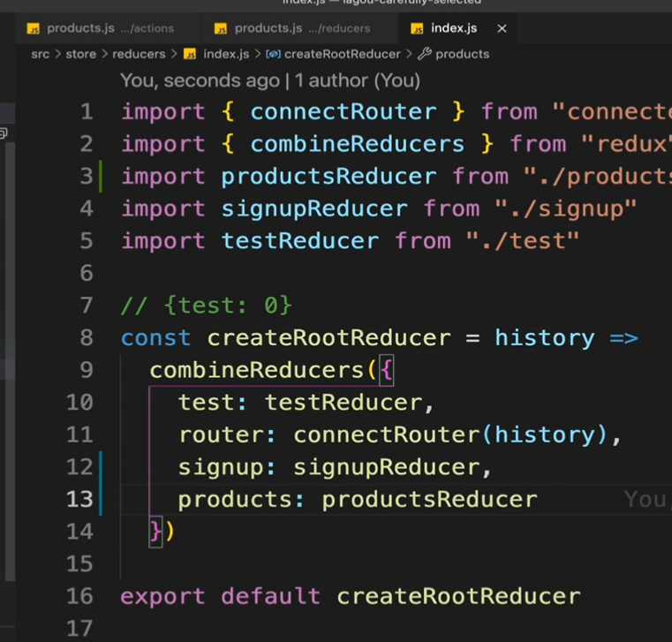This screenshot has height=642, width=672.
Task: Click createRootReducer on export default line
Action: [458, 596]
